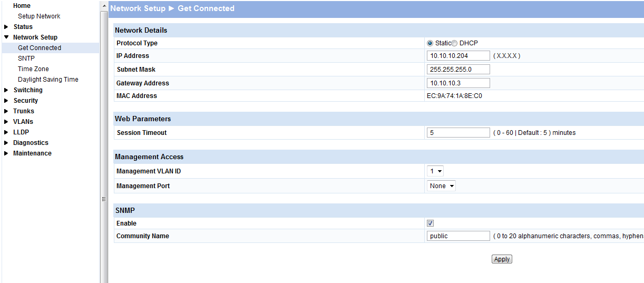Toggle the SNMP Enable checkbox
This screenshot has height=283, width=644.
point(431,223)
